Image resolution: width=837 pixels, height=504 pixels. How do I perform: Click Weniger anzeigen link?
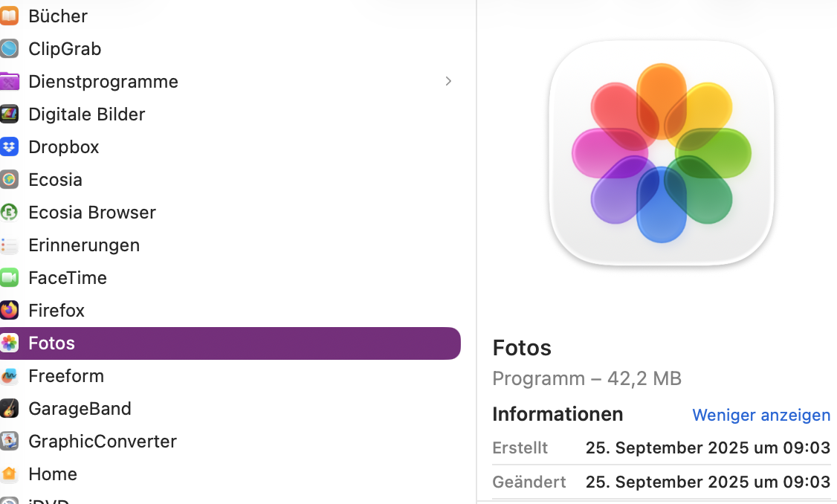pos(761,415)
